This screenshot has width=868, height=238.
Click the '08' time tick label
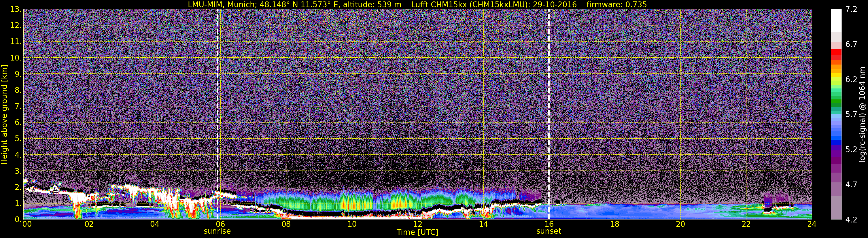(286, 224)
